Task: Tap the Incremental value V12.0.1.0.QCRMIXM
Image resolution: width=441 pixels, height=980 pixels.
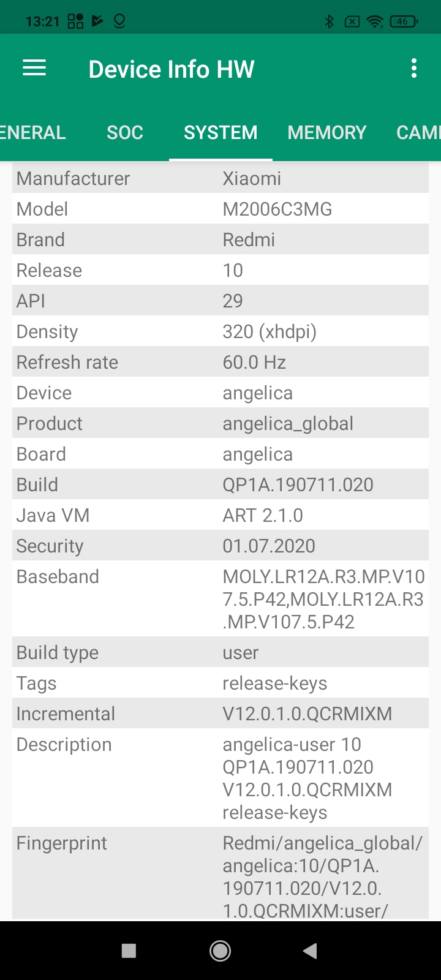Action: (307, 714)
